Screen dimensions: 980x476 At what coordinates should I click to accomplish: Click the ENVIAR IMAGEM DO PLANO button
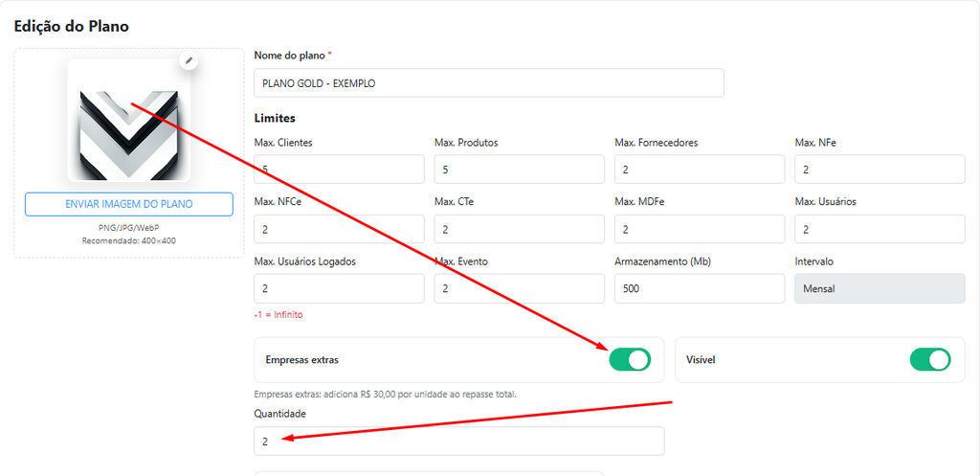(x=129, y=204)
